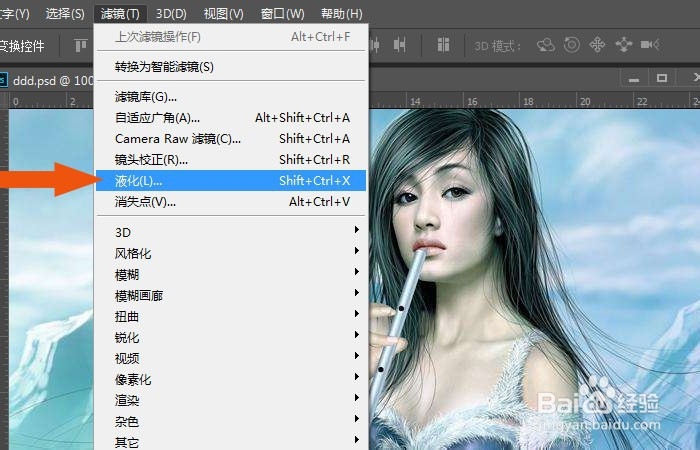Open the 视图(V) menu
The image size is (700, 450).
point(223,13)
